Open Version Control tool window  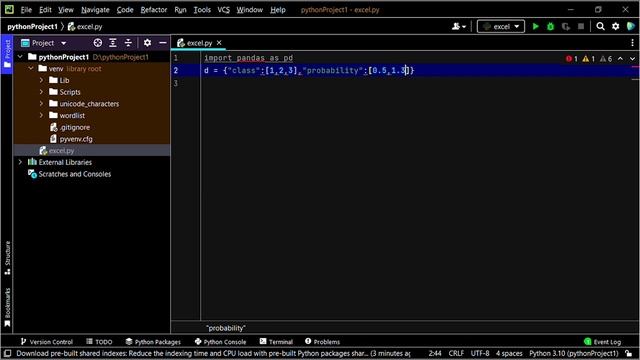pos(47,342)
